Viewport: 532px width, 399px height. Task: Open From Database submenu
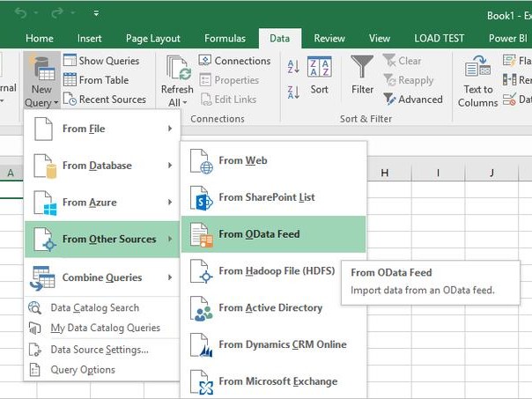click(x=102, y=166)
